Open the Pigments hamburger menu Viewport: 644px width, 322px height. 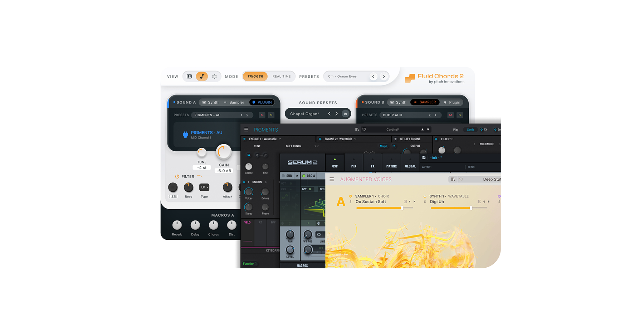coord(246,130)
